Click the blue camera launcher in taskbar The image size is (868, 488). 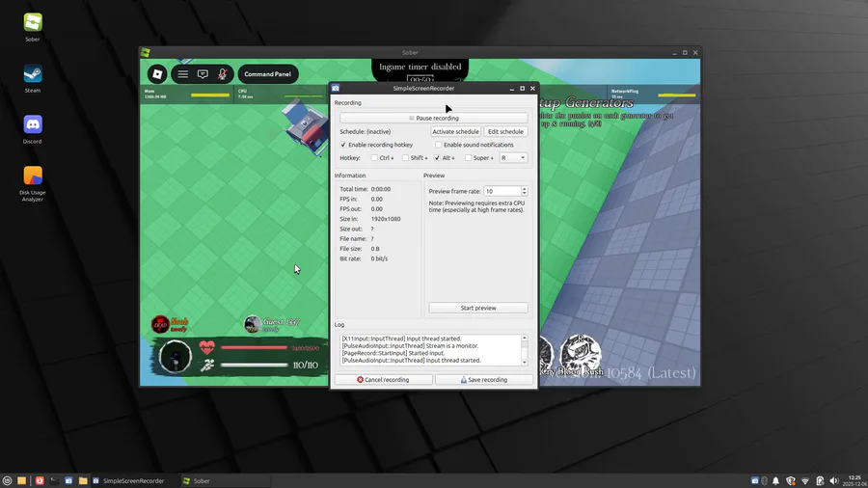point(68,481)
